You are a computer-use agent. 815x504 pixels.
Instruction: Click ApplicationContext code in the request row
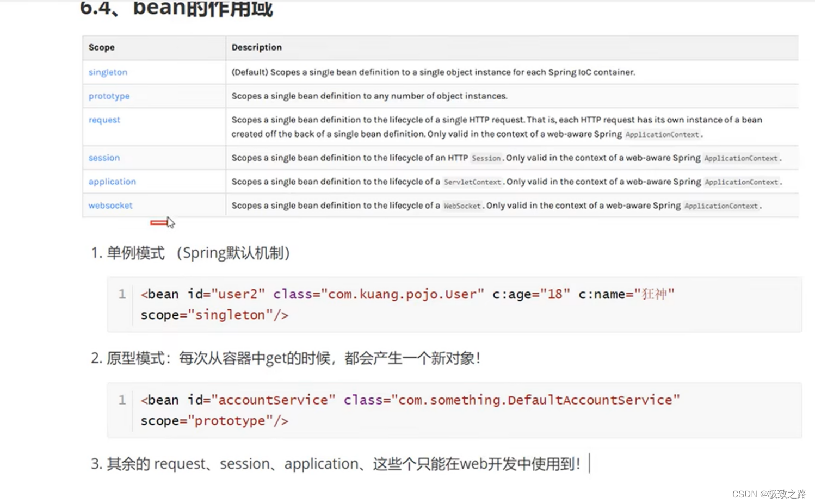pyautogui.click(x=662, y=134)
